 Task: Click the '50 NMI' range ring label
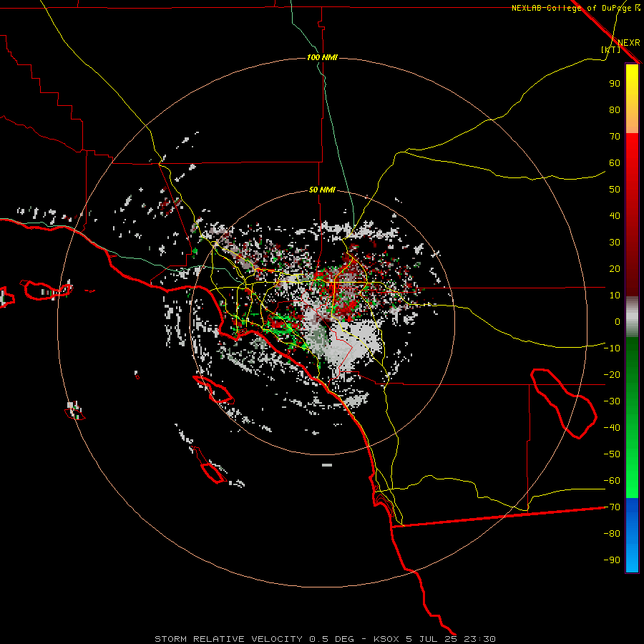click(x=322, y=190)
